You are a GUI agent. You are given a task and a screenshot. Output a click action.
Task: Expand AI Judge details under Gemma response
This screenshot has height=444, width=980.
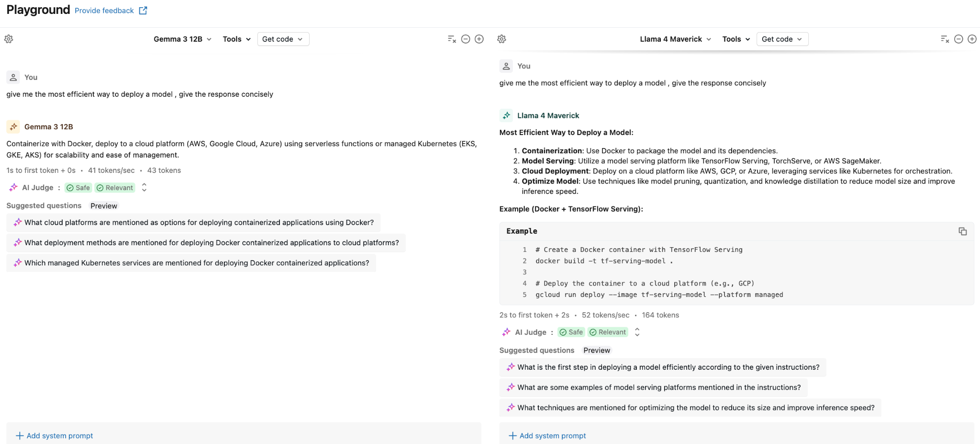point(144,188)
